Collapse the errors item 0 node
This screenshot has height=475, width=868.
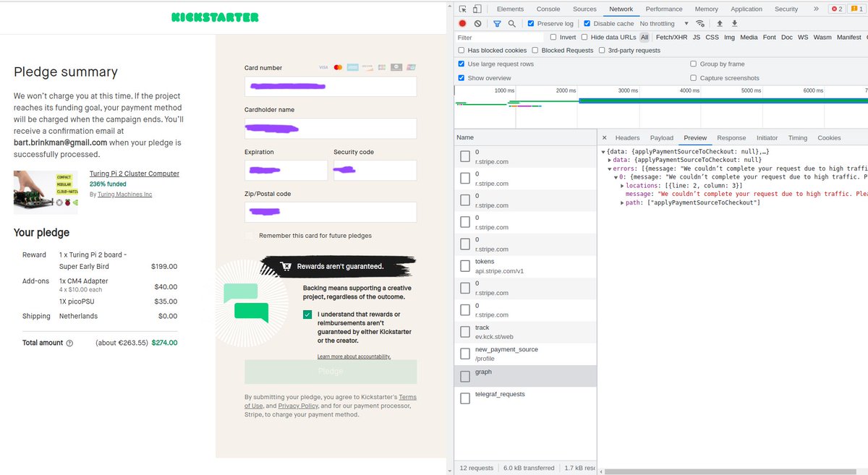(x=616, y=177)
